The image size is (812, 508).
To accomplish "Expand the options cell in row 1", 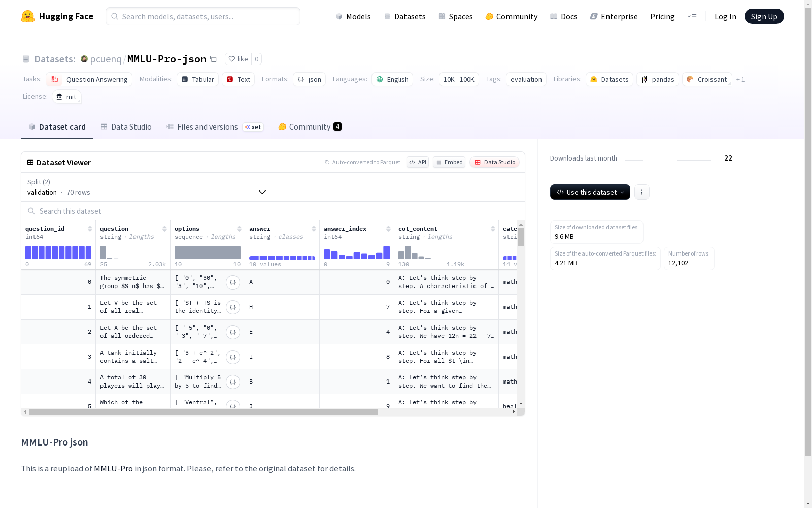I will coord(233,307).
